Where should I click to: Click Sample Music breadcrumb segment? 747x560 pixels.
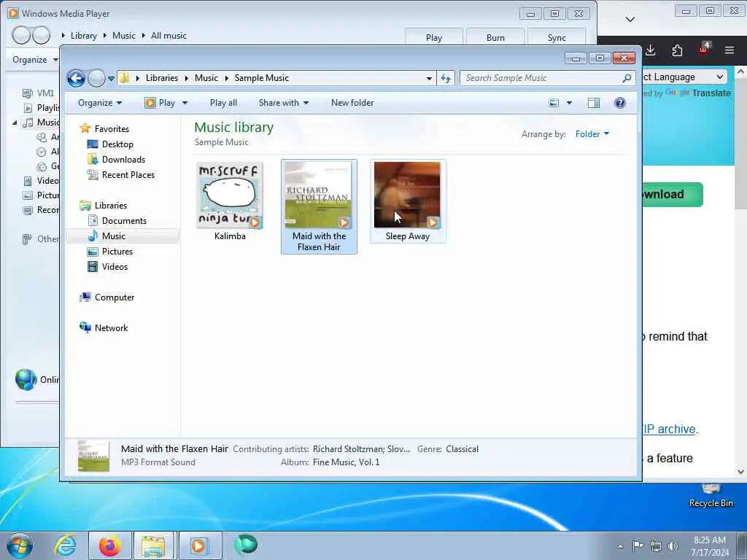coord(262,78)
